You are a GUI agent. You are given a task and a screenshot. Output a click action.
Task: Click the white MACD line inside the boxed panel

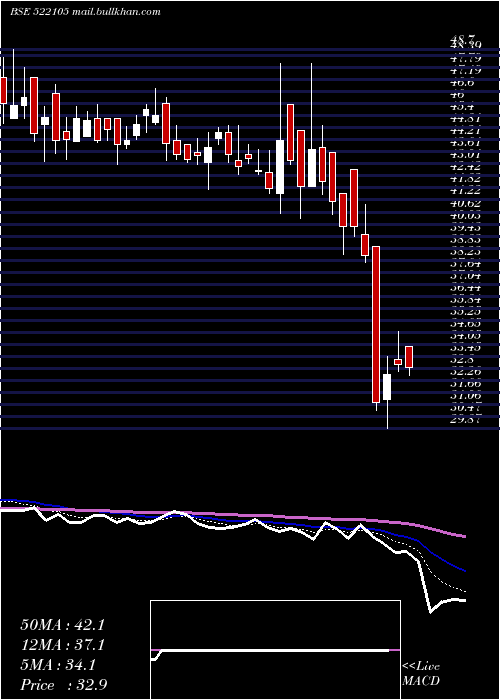click(x=272, y=650)
